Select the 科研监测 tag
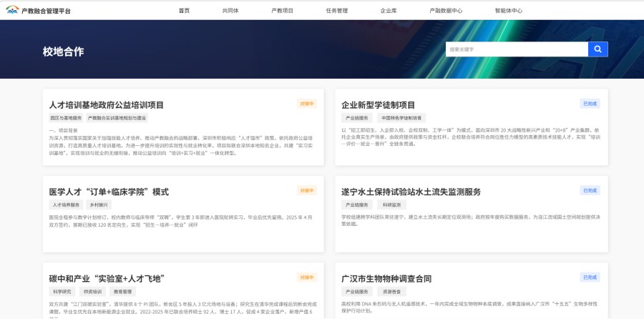 392,205
